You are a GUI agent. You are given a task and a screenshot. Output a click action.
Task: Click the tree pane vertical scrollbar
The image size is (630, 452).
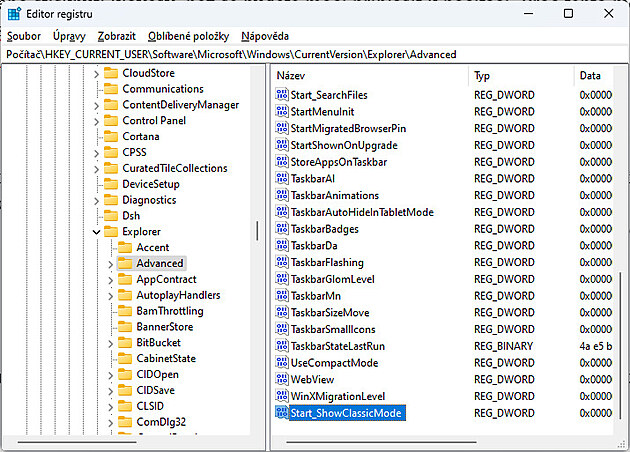[x=258, y=230]
